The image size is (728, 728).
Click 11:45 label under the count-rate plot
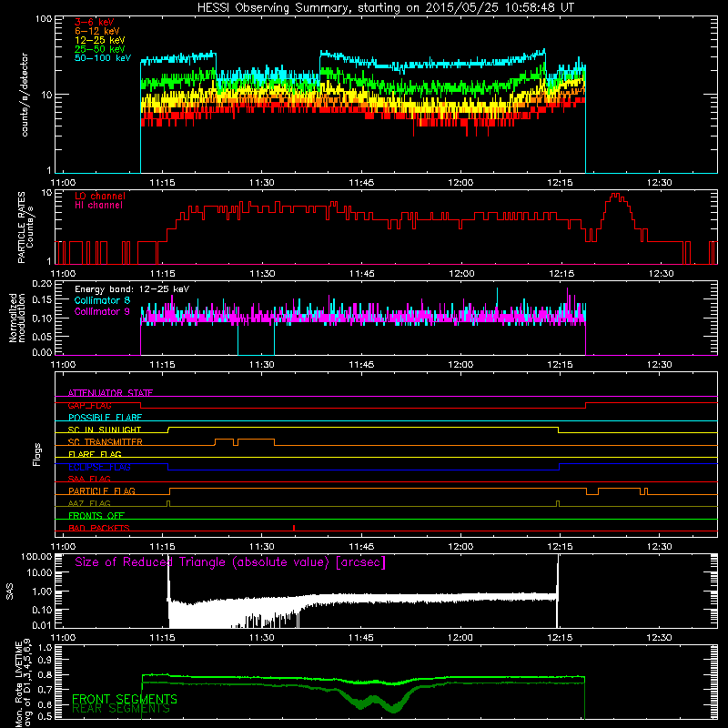(x=361, y=183)
